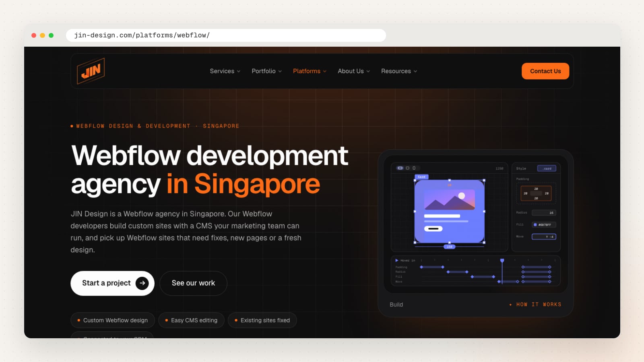Click the Existing sites fixed pill
This screenshot has width=644, height=362.
click(x=262, y=320)
